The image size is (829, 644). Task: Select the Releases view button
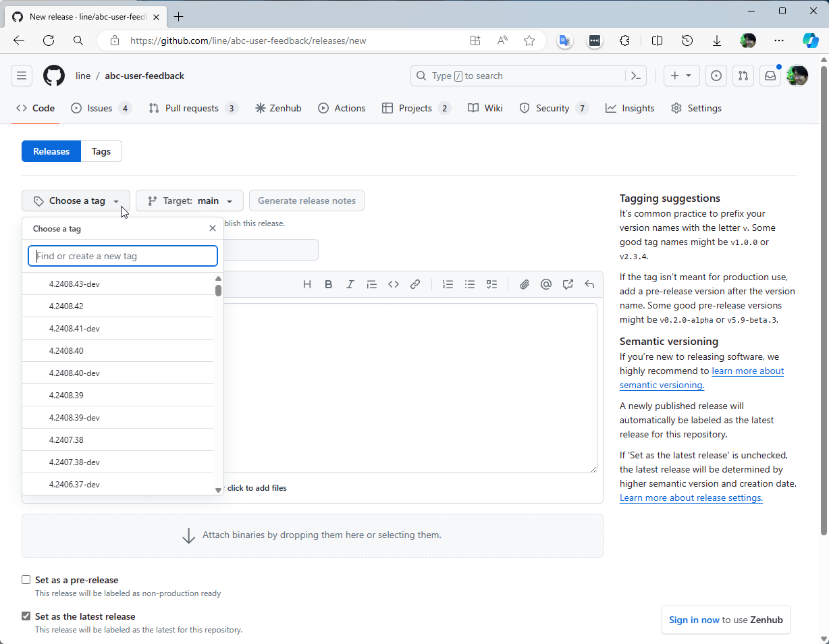[51, 151]
